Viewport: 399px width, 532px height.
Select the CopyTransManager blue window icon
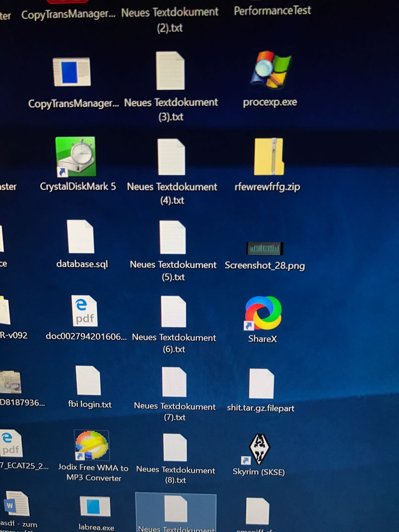click(71, 72)
